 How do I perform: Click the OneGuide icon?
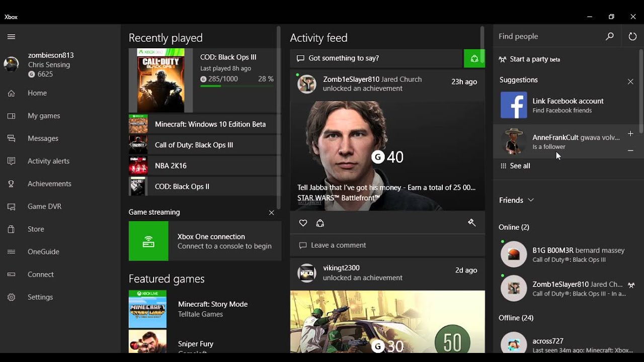(11, 251)
